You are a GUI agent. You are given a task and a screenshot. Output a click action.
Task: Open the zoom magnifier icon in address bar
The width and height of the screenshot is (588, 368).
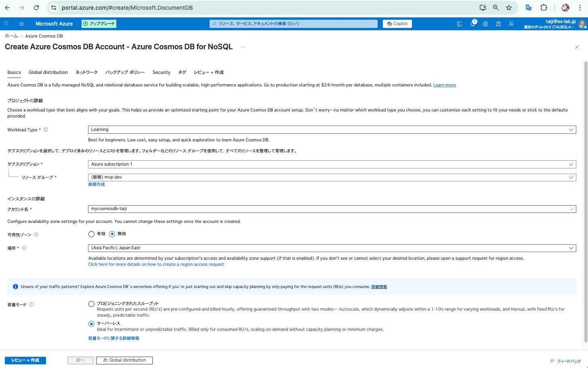coord(496,8)
